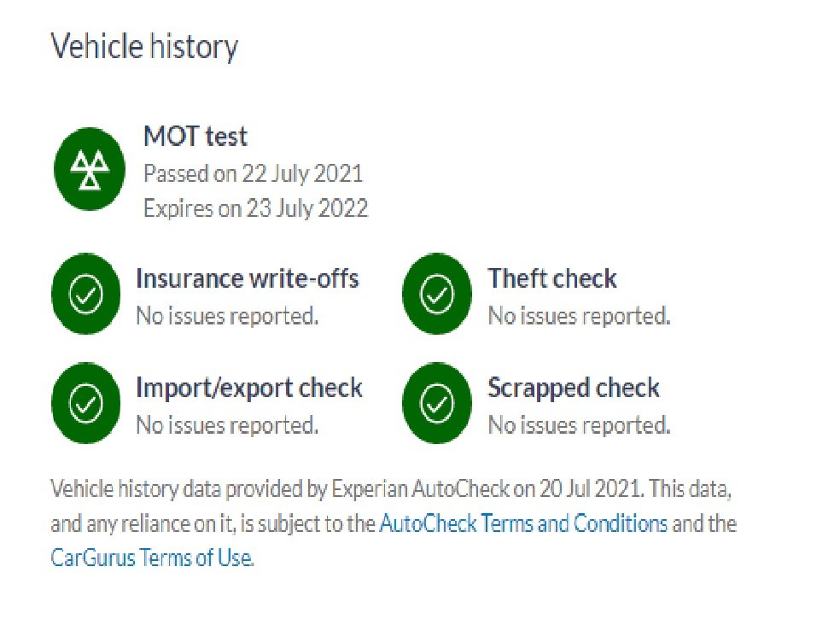Select the MOT test title
The height and width of the screenshot is (625, 840).
(195, 136)
